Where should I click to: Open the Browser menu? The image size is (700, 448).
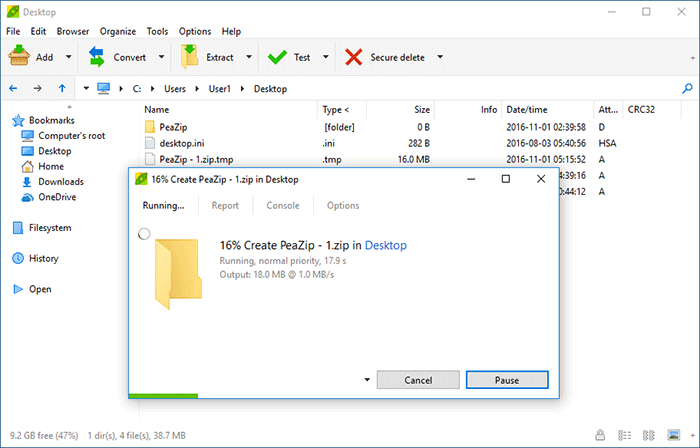click(x=73, y=31)
